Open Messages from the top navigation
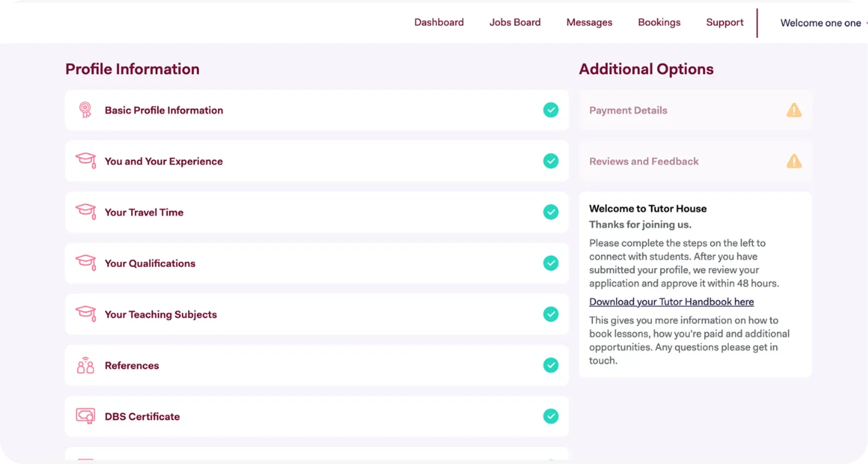The width and height of the screenshot is (868, 464). click(589, 22)
